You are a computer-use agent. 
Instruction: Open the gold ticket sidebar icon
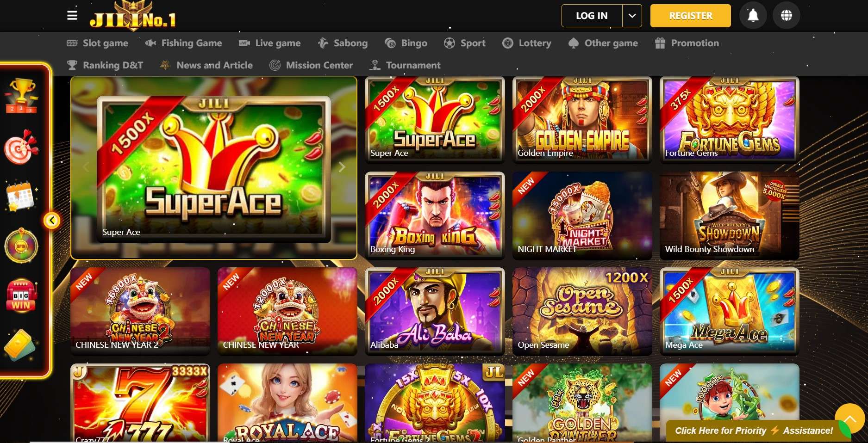coord(20,345)
